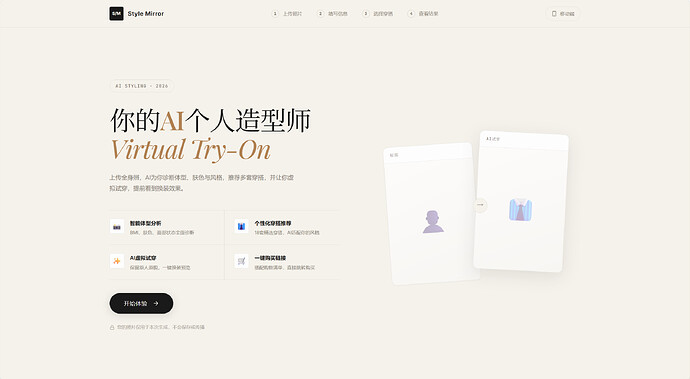Click the Style Mirror SM logo icon

point(116,14)
